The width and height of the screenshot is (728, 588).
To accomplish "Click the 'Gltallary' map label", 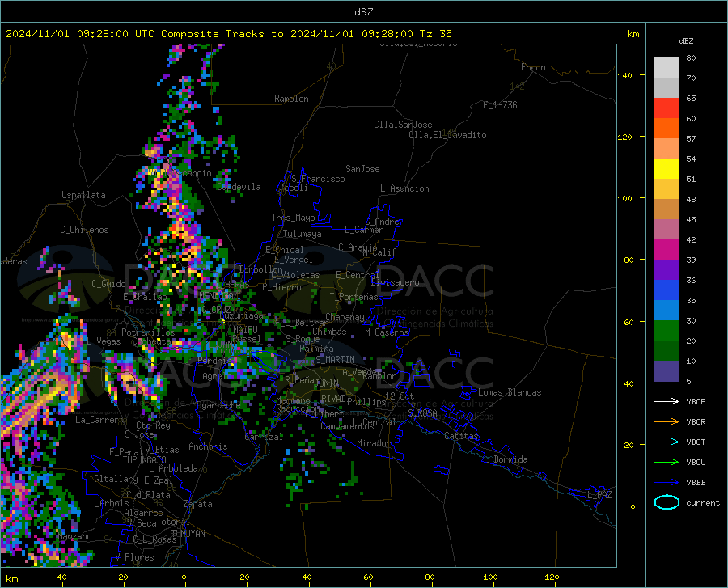I will click(116, 479).
